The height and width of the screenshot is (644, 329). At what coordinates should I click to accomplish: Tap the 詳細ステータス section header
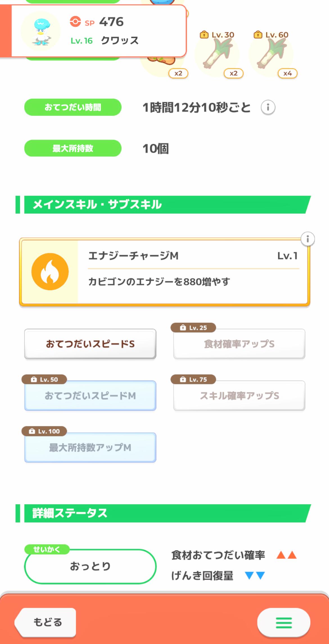coord(163,513)
